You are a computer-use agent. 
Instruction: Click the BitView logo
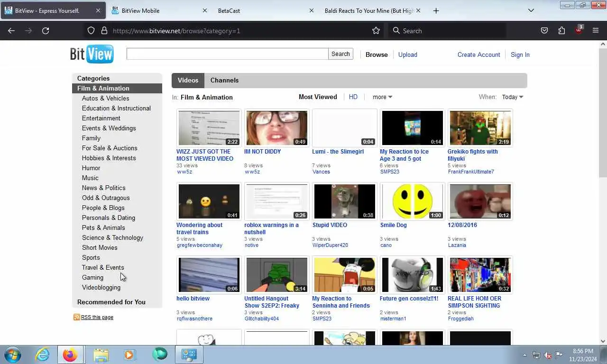pos(92,54)
